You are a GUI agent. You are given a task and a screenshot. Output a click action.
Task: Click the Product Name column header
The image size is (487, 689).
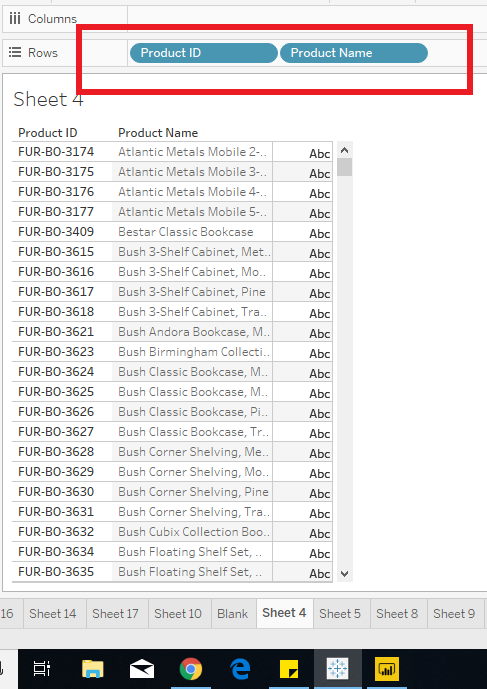coord(158,133)
